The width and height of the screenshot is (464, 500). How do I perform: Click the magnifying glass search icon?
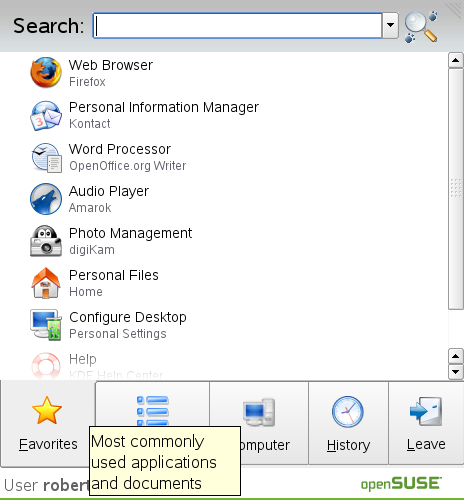pos(421,27)
